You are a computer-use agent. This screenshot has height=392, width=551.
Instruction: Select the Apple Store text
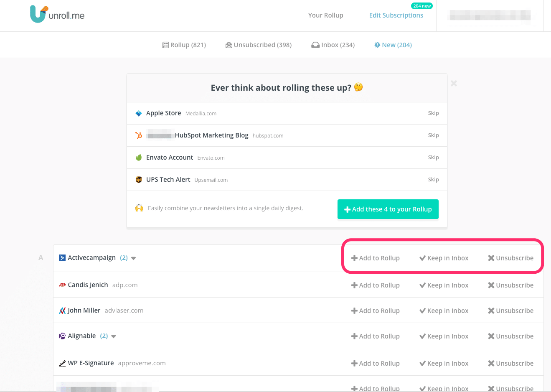(163, 113)
